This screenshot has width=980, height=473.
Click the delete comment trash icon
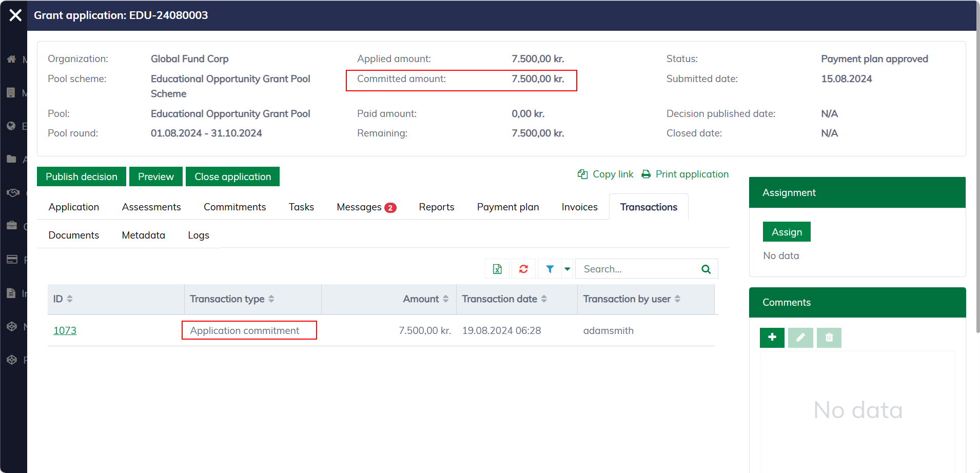point(829,338)
